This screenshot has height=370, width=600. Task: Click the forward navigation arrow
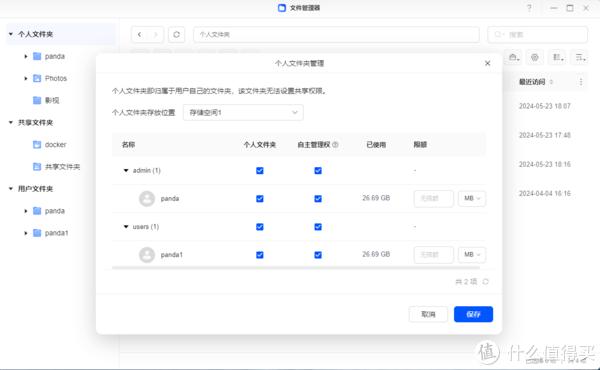[x=155, y=34]
